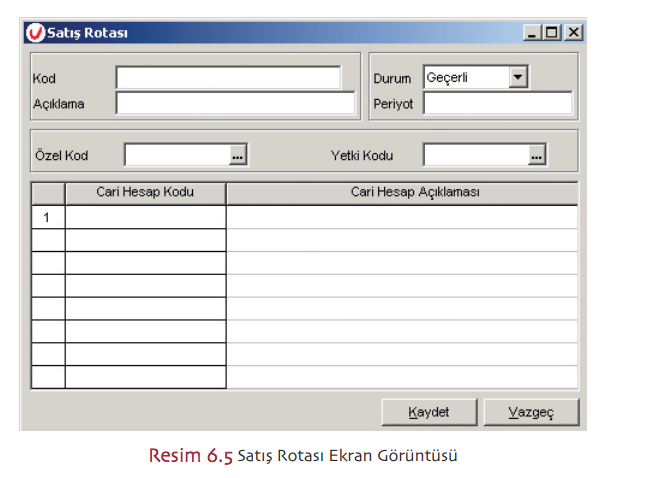Screen dimensions: 652x478
Task: Click first row Cari Hesap Kodu cell
Action: click(x=145, y=217)
